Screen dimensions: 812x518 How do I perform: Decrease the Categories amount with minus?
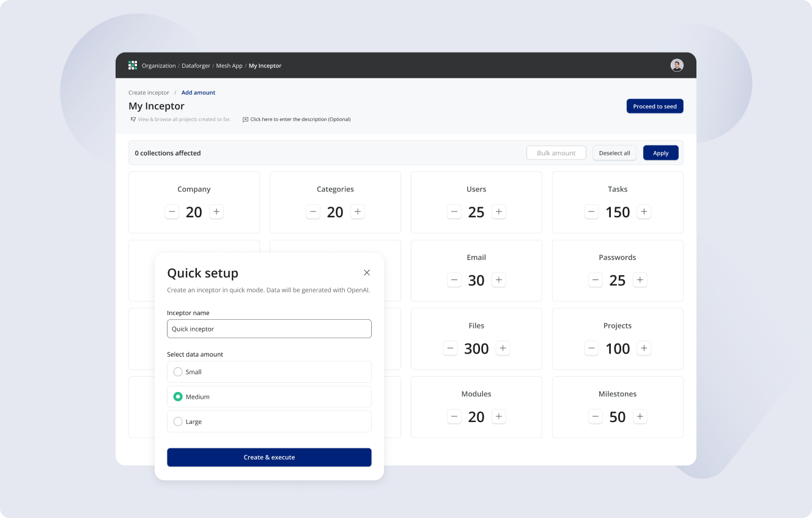[313, 212]
